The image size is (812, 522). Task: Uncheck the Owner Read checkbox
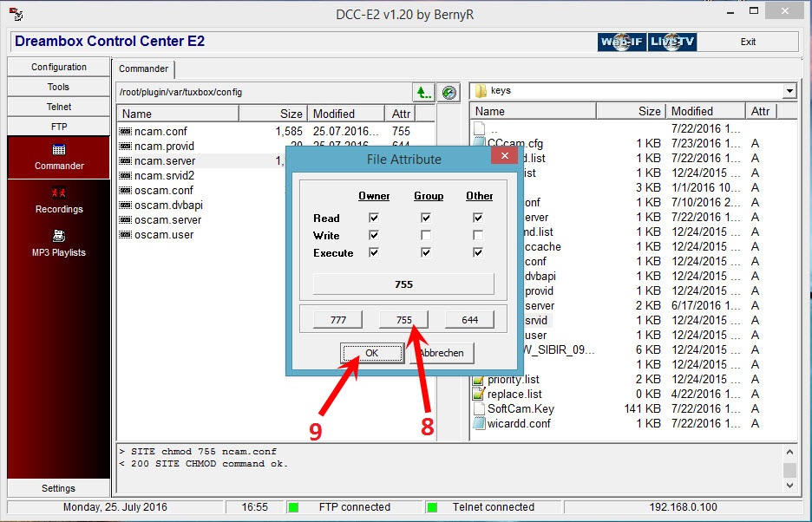374,219
